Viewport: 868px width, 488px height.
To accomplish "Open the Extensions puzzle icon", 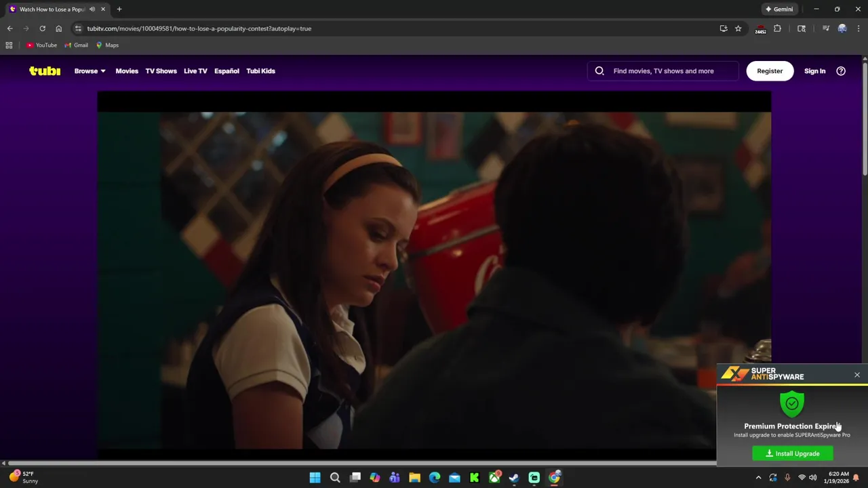I will tap(777, 28).
